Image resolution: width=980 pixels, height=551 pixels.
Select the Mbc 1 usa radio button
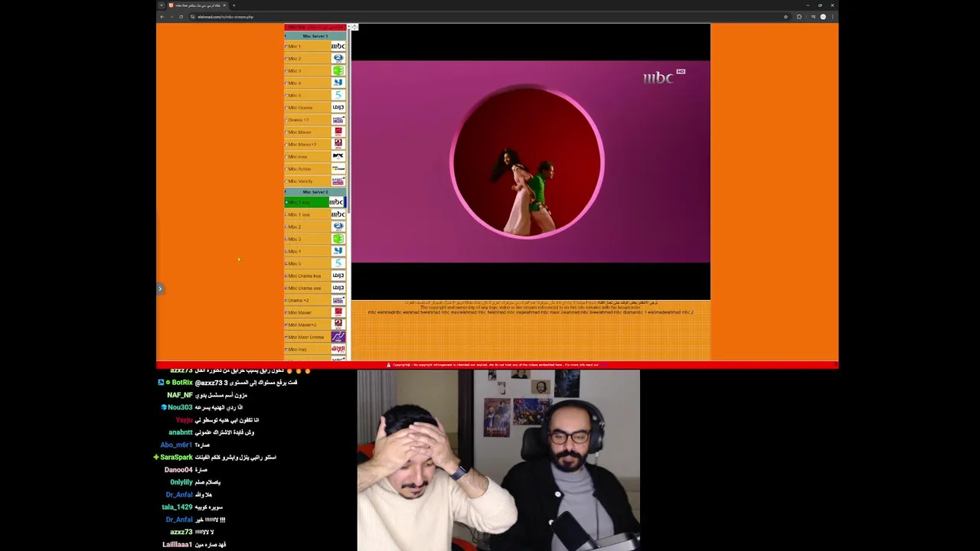tap(286, 214)
